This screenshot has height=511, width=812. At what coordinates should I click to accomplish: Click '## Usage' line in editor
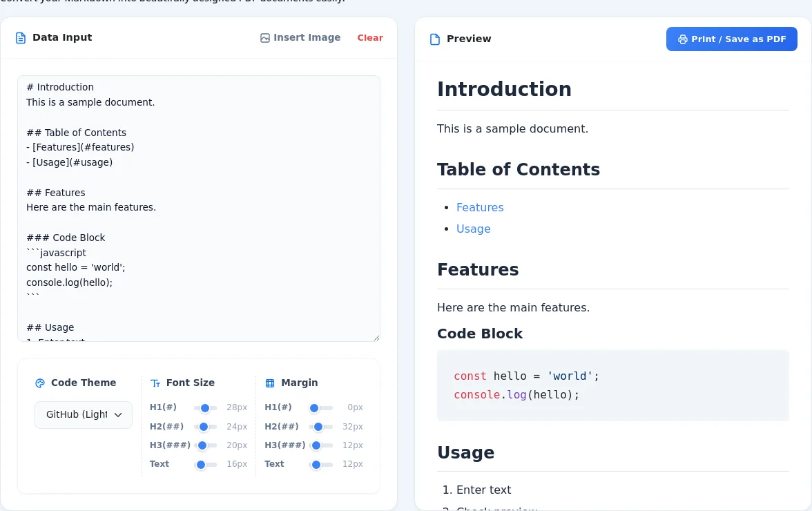(50, 327)
